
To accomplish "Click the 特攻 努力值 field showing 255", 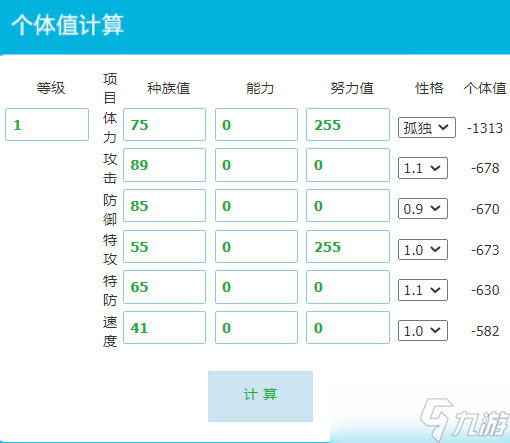I will (x=348, y=246).
